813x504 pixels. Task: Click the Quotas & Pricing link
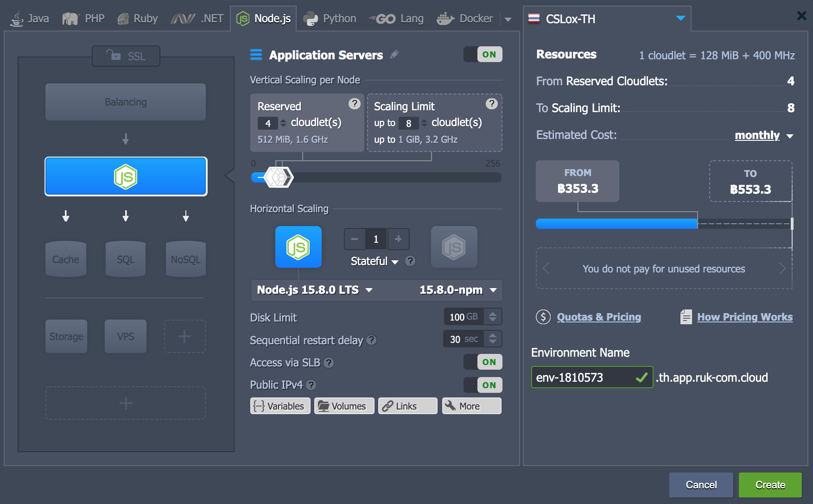point(598,317)
